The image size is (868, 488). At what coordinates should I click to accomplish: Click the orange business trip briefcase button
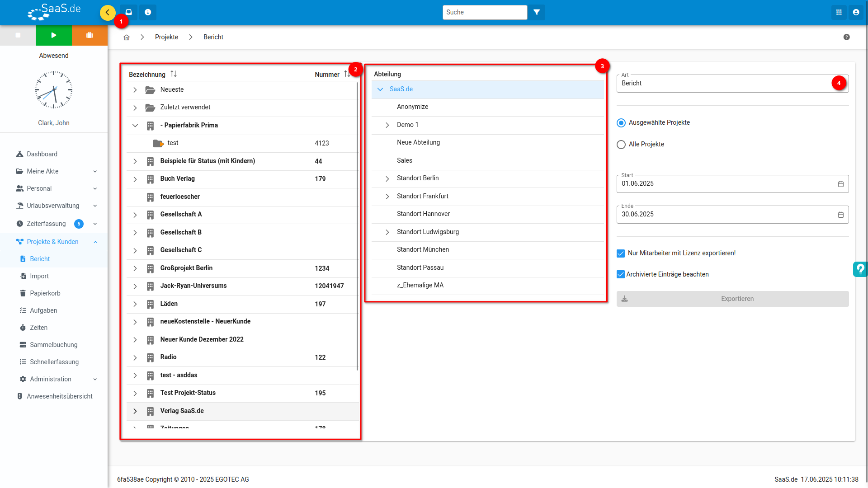tap(90, 35)
